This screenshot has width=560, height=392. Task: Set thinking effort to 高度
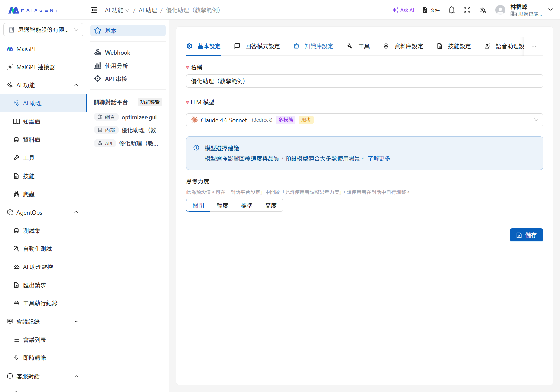point(271,205)
